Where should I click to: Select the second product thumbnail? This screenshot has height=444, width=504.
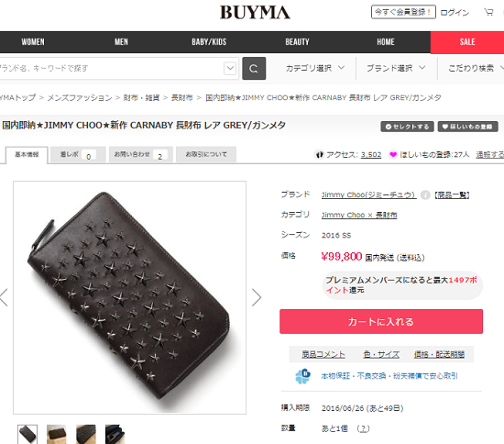[x=56, y=434]
